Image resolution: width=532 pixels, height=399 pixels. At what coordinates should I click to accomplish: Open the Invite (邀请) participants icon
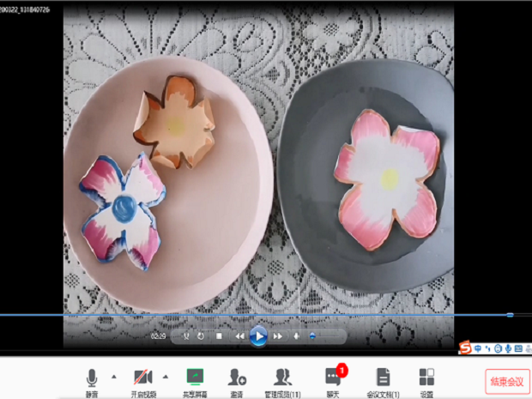pyautogui.click(x=237, y=378)
